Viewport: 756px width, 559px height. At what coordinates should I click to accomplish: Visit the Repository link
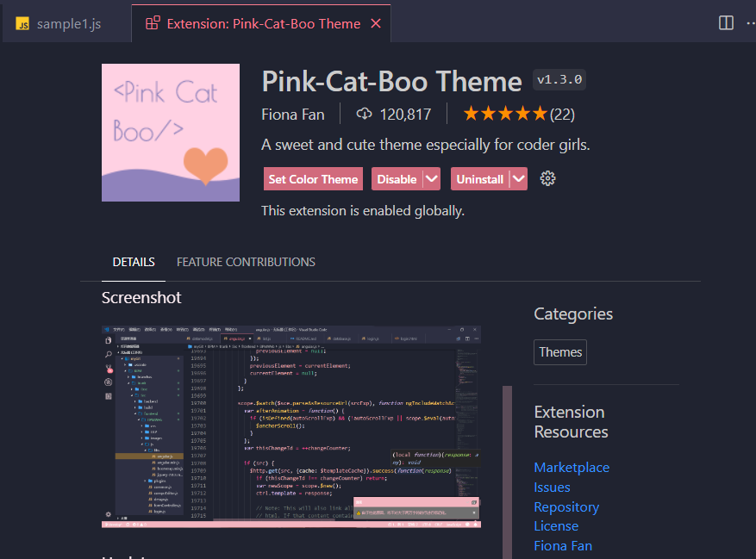[x=565, y=506]
